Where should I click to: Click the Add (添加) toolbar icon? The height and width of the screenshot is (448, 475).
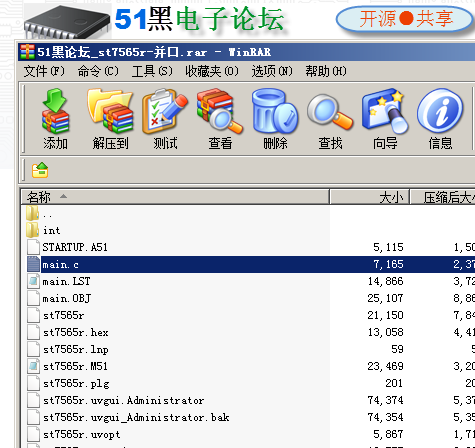point(55,111)
